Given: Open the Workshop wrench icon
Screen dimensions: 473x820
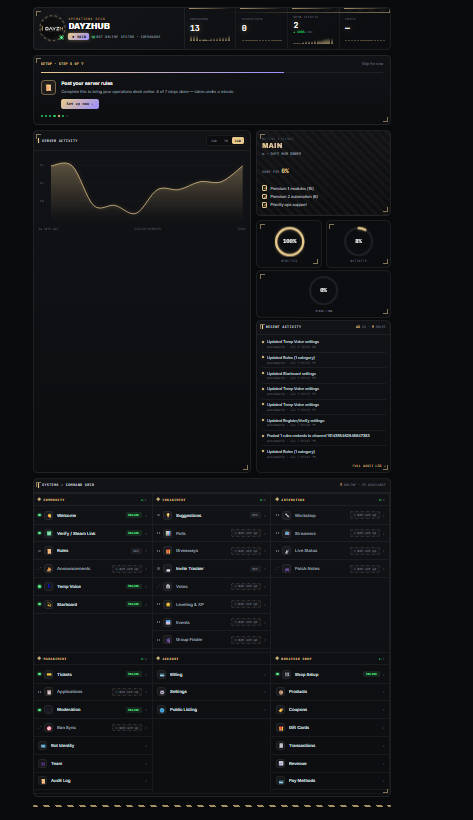Looking at the screenshot, I should point(287,515).
